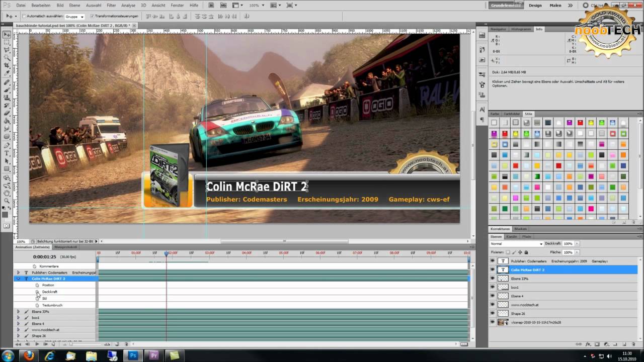Viewport: 644px width, 362px height.
Task: Select the Crop tool
Action: (8, 65)
